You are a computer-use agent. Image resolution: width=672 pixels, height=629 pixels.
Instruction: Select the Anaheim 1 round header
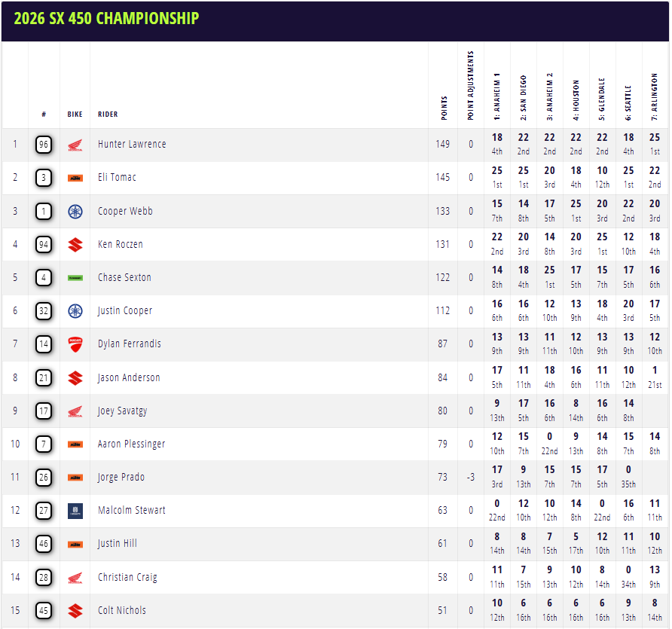pos(497,96)
